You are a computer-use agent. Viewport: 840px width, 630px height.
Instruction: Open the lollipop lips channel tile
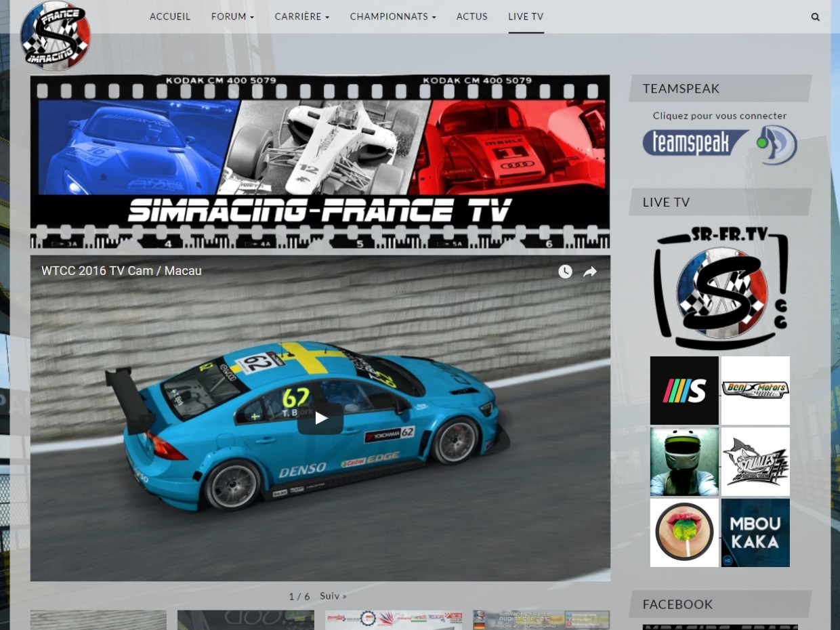684,533
